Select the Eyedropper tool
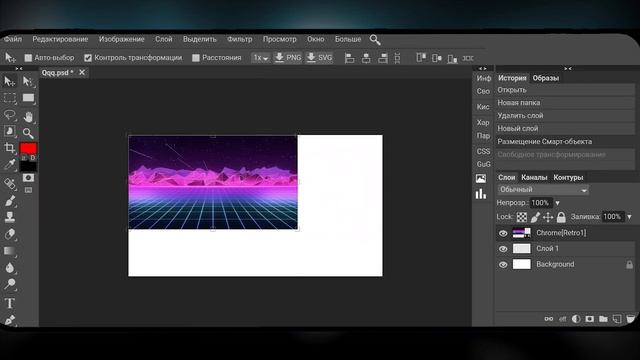Viewport: 640px width, 360px height. pos(10,164)
